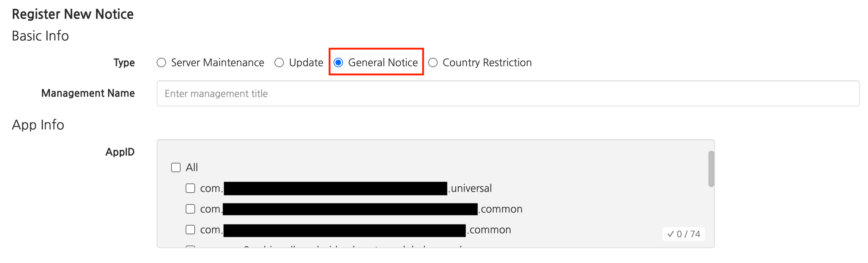The image size is (868, 263).
Task: Click the Management Name input field
Action: click(508, 94)
